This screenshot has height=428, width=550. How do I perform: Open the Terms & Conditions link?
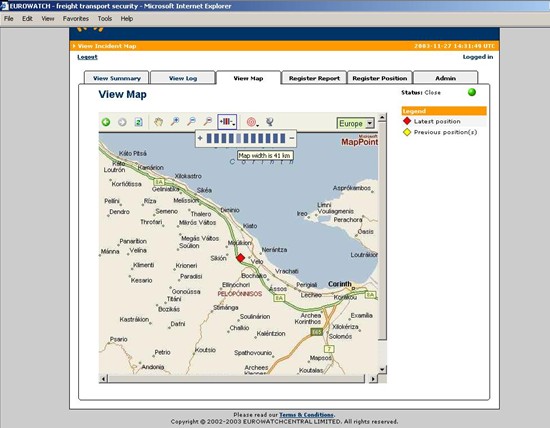(306, 415)
